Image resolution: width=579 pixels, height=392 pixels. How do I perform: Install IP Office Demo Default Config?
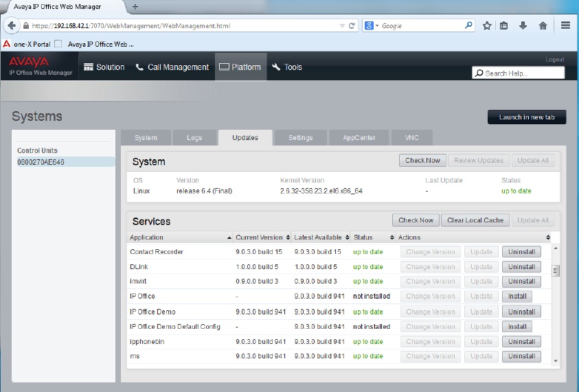(x=517, y=327)
